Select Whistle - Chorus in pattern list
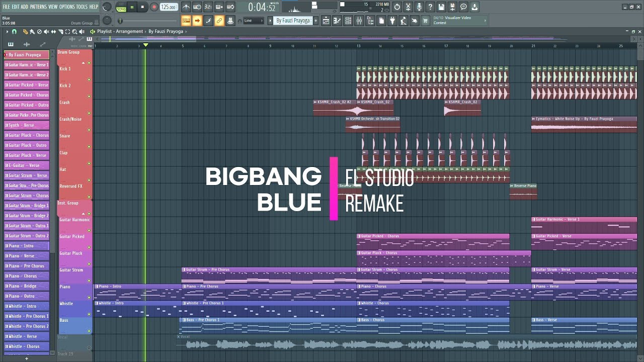 coord(27,346)
